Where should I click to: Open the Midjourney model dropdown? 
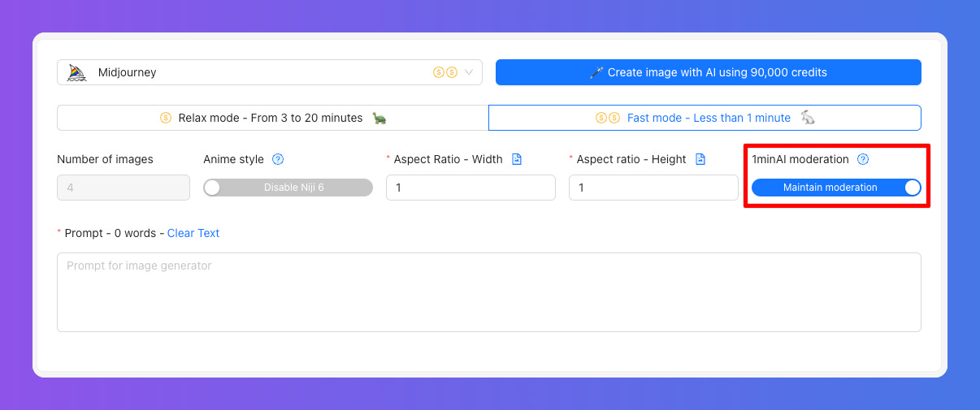270,72
